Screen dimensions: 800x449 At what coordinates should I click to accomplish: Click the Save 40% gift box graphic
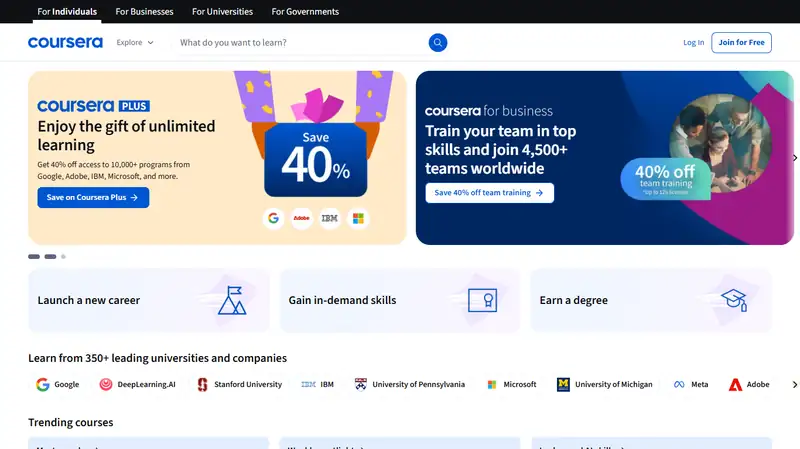click(x=315, y=160)
